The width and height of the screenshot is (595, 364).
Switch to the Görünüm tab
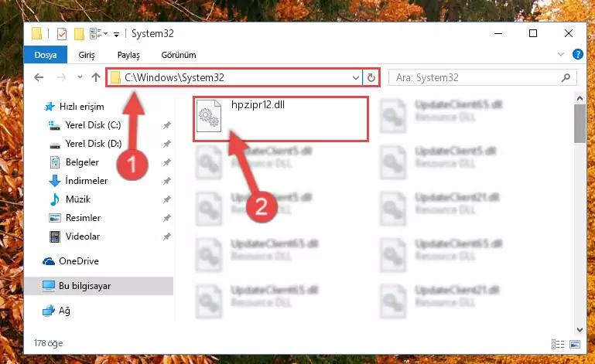pos(179,55)
